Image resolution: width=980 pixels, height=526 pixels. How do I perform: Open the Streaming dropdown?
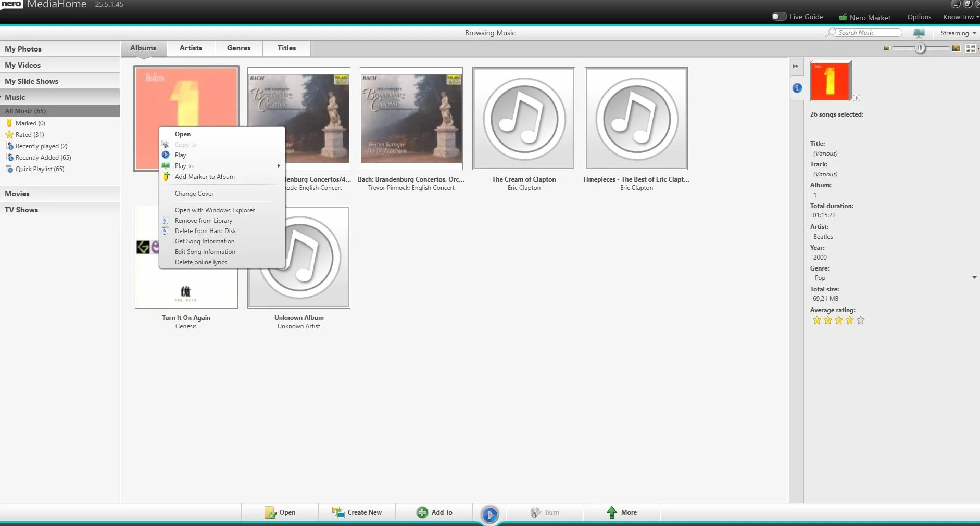coord(958,33)
